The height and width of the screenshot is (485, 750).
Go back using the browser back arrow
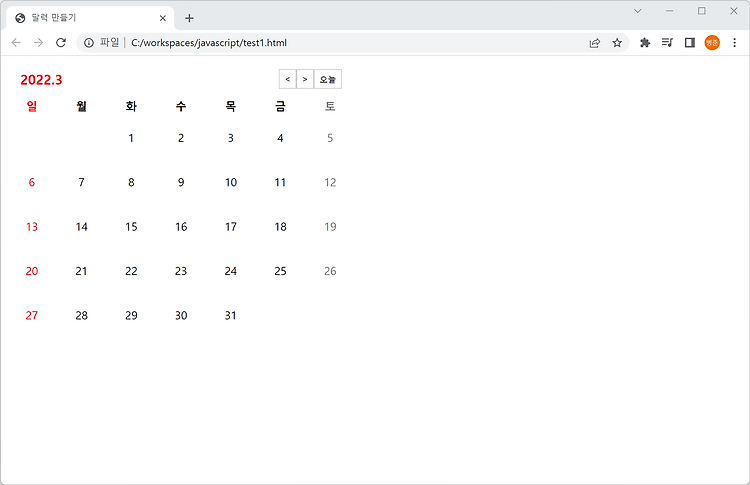pyautogui.click(x=16, y=43)
